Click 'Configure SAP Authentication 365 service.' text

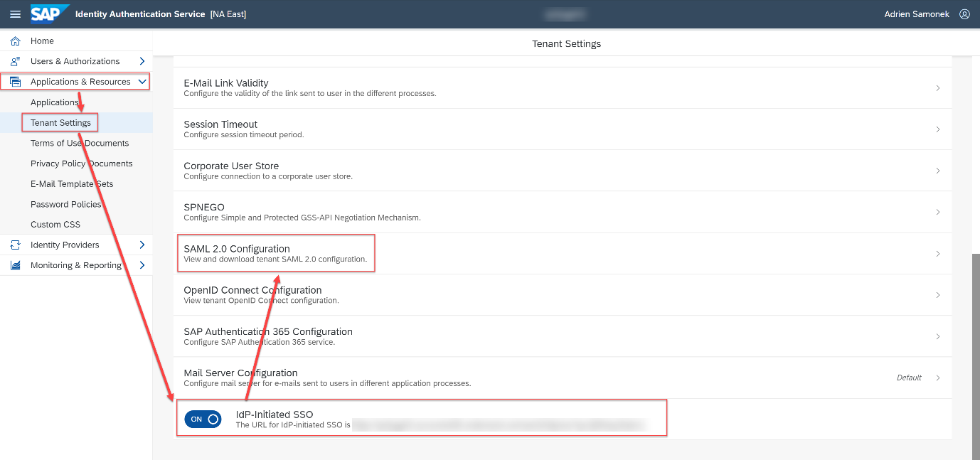[259, 342]
